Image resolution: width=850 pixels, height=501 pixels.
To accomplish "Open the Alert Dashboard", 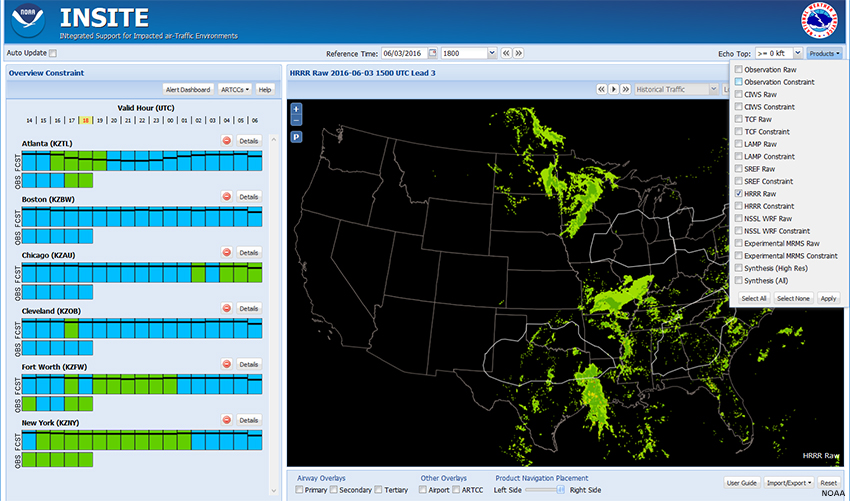I will click(x=188, y=89).
